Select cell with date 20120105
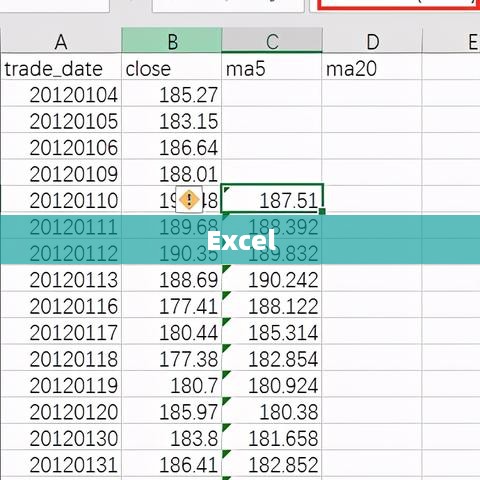 click(61, 120)
